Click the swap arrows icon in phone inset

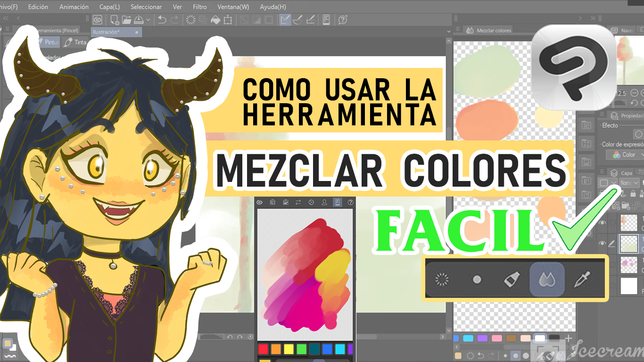tap(298, 202)
